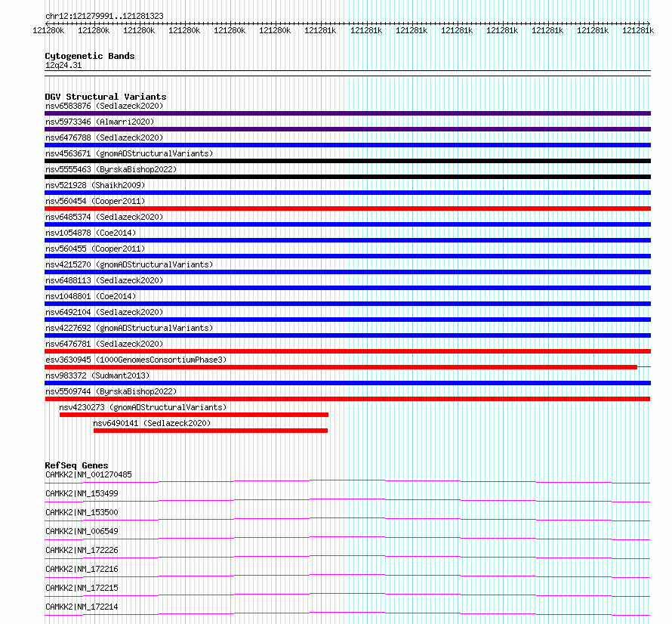Select nsv983372 (Sudmant2013) label
672x624 pixels.
[97, 375]
